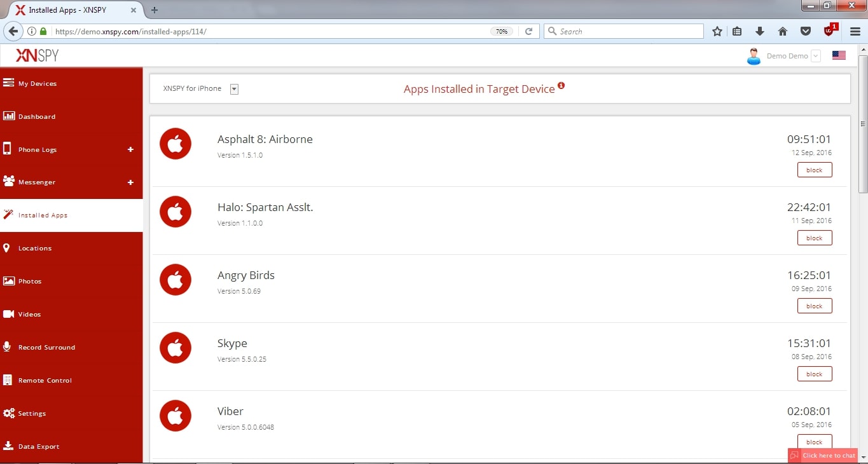868x464 pixels.
Task: Block the Viber app
Action: (x=815, y=442)
